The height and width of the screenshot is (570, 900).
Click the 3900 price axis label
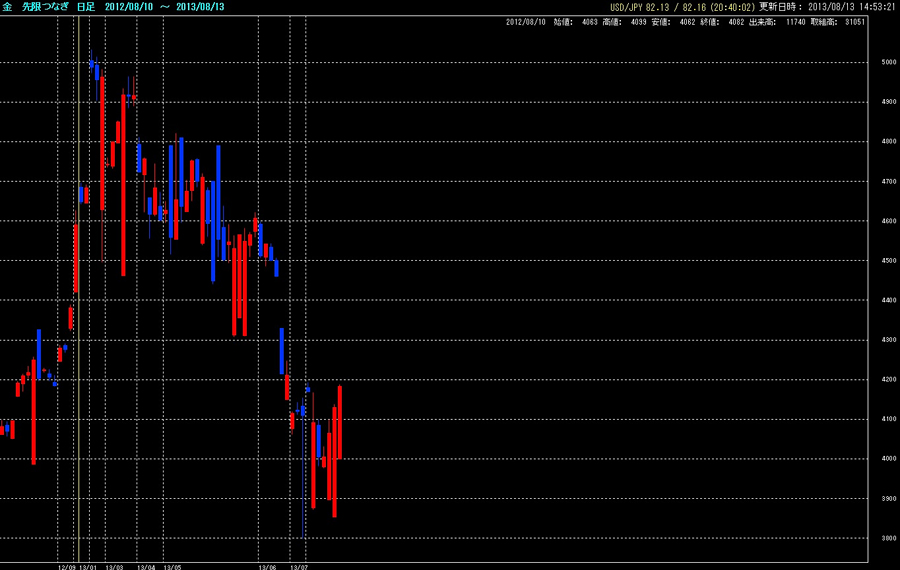click(889, 499)
